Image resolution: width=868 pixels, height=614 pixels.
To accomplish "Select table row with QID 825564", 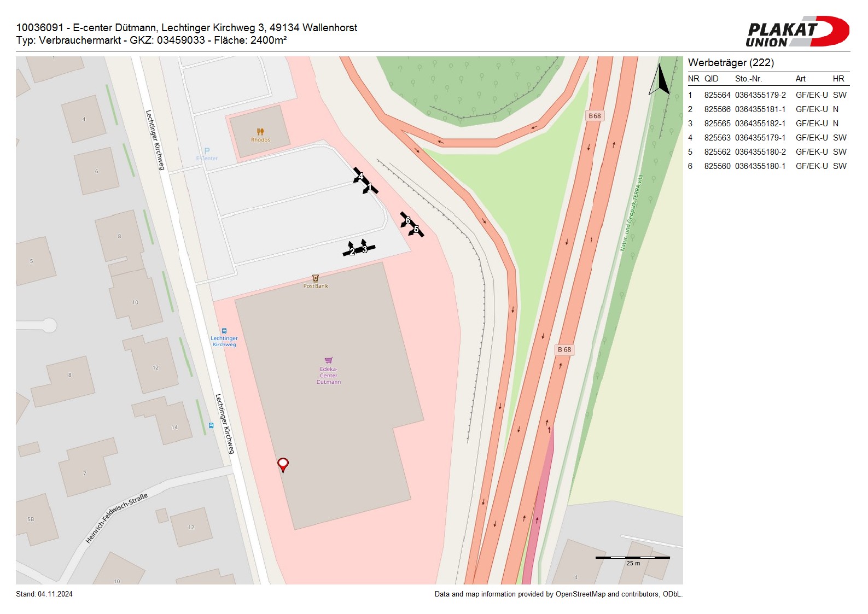I will point(767,95).
